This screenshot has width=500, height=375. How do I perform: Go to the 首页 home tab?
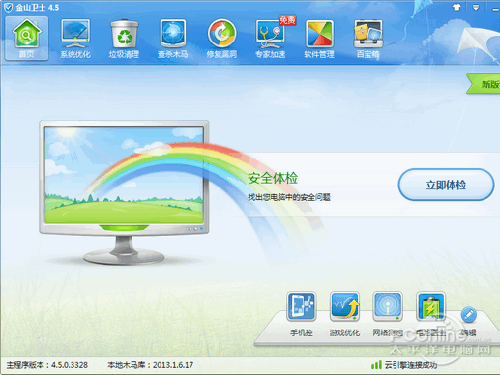(x=27, y=38)
